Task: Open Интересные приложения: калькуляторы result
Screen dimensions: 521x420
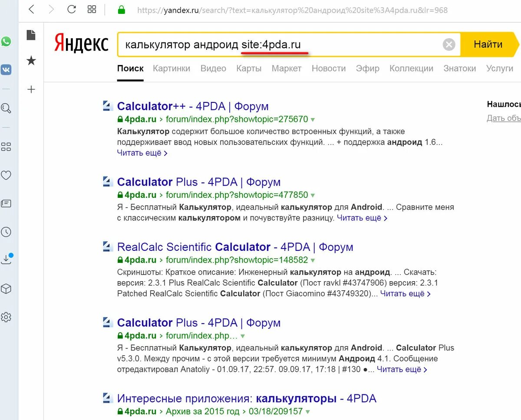Action: pos(247,398)
